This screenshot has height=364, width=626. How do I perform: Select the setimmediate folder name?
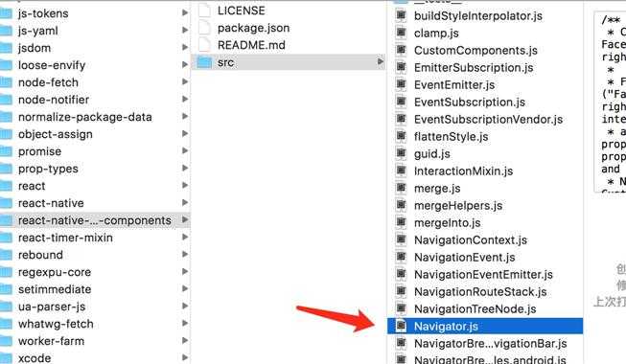pos(55,289)
